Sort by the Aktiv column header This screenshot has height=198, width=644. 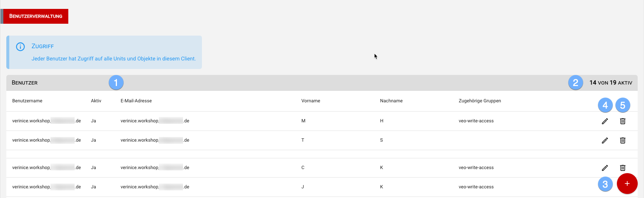point(96,101)
